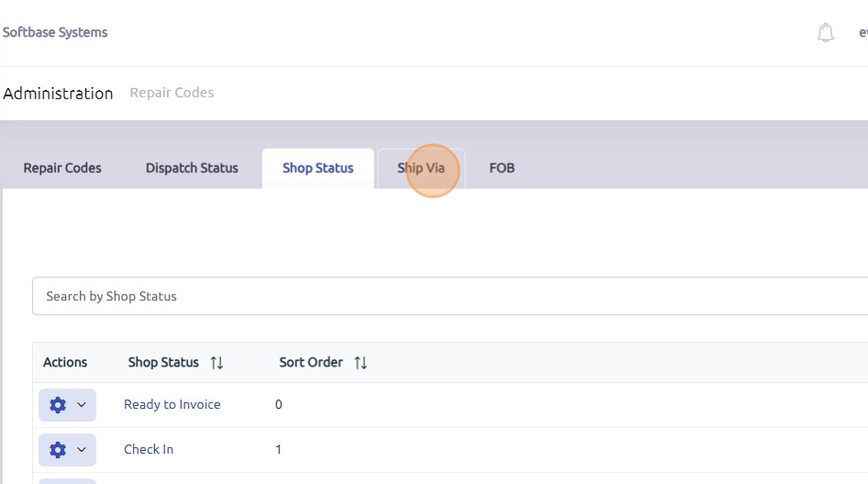Open the Dispatch Status tab
This screenshot has width=868, height=484.
(x=192, y=168)
